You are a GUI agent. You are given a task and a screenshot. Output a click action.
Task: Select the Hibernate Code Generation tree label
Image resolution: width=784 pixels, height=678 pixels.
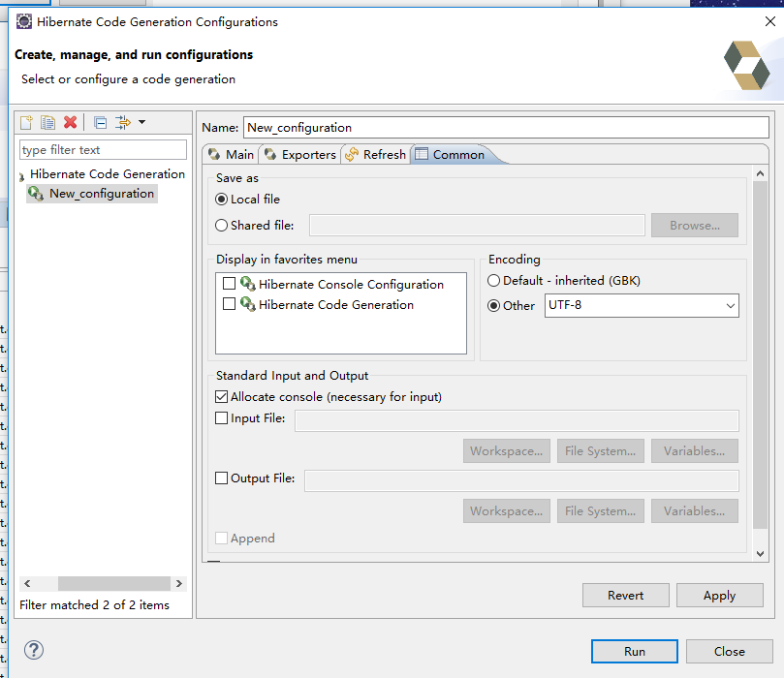coord(108,174)
